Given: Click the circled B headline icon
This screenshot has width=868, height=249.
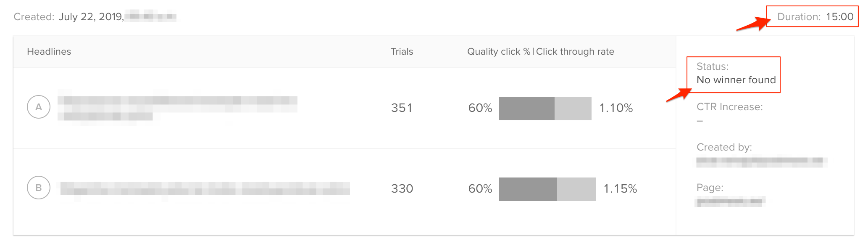Looking at the screenshot, I should click(x=39, y=188).
